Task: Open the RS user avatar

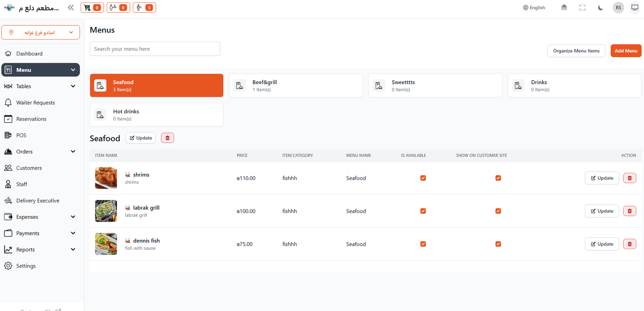Action: pos(618,8)
